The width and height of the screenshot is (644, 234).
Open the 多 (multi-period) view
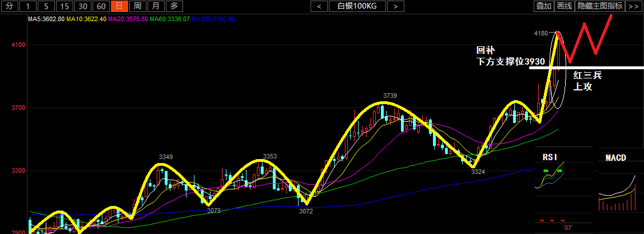pos(173,6)
